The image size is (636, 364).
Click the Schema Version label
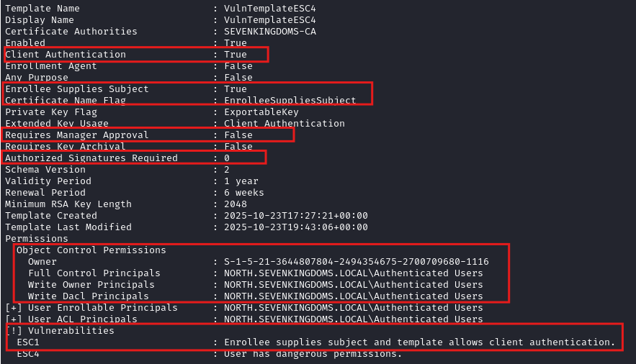45,169
